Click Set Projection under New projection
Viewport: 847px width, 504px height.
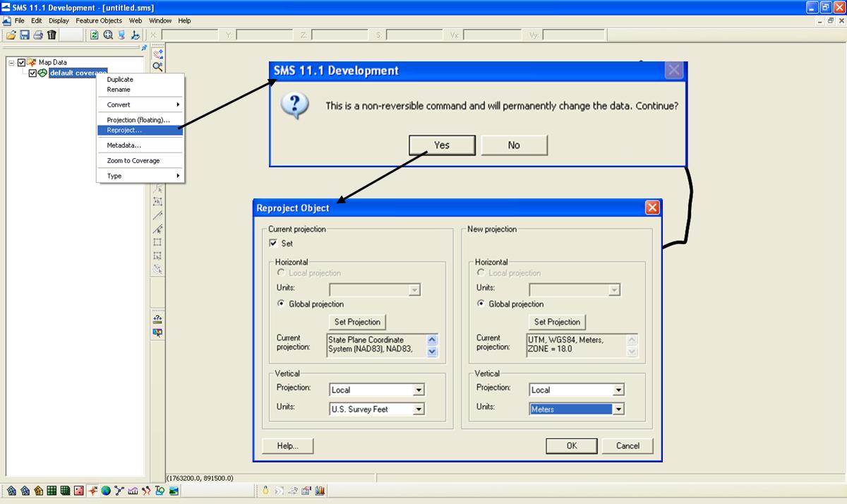coord(557,322)
